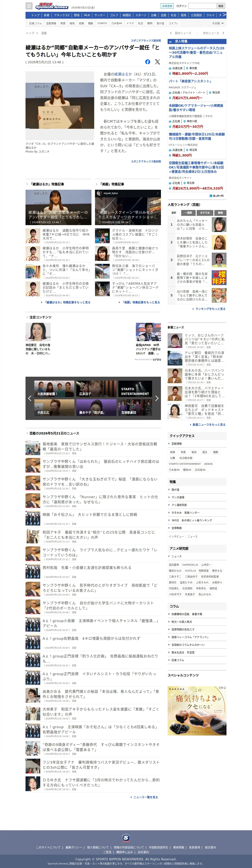This screenshot has height=868, width=252.
Task: Click the 上坂すみれ tag
Action: point(202,583)
